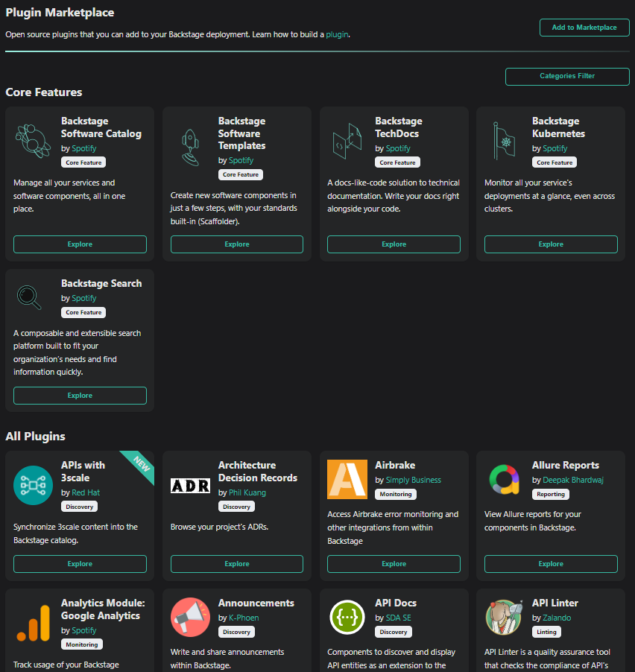Click the Monitoring tag on Airbrake
The width and height of the screenshot is (635, 672).
[x=395, y=494]
